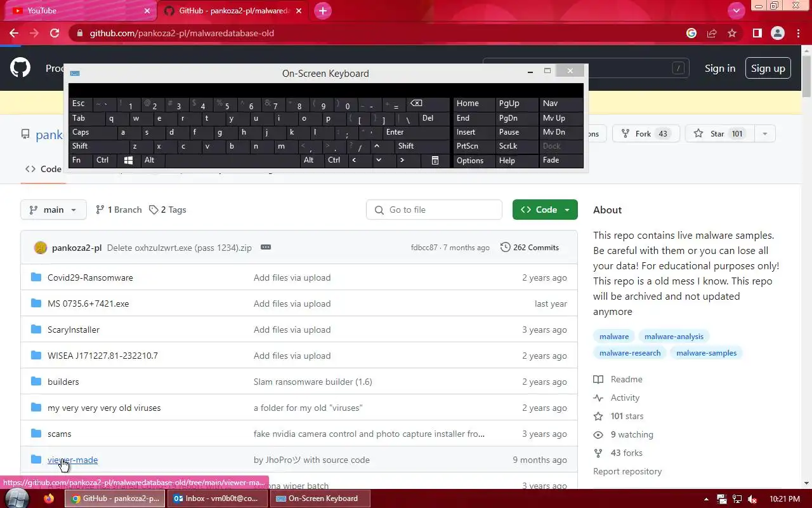Toggle ScrLk key on On-Screen Keyboard
Screen dimensions: 812x508
[x=517, y=146]
